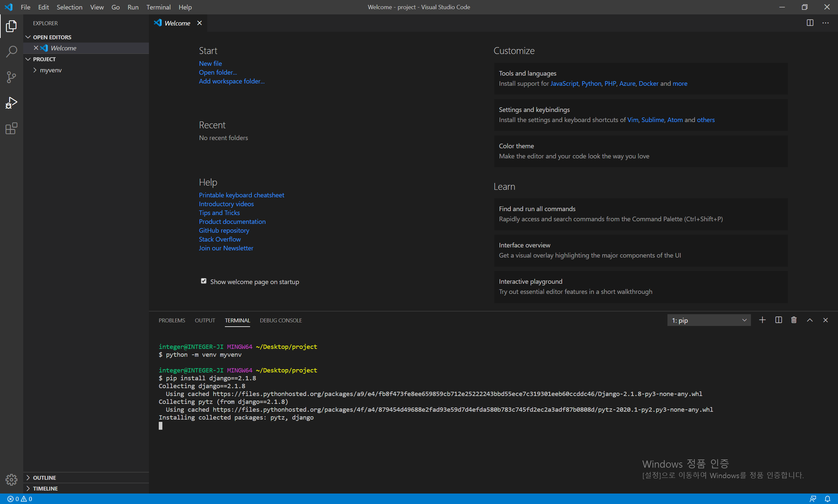Open the Search view in activity bar
The width and height of the screenshot is (838, 504).
[x=11, y=52]
